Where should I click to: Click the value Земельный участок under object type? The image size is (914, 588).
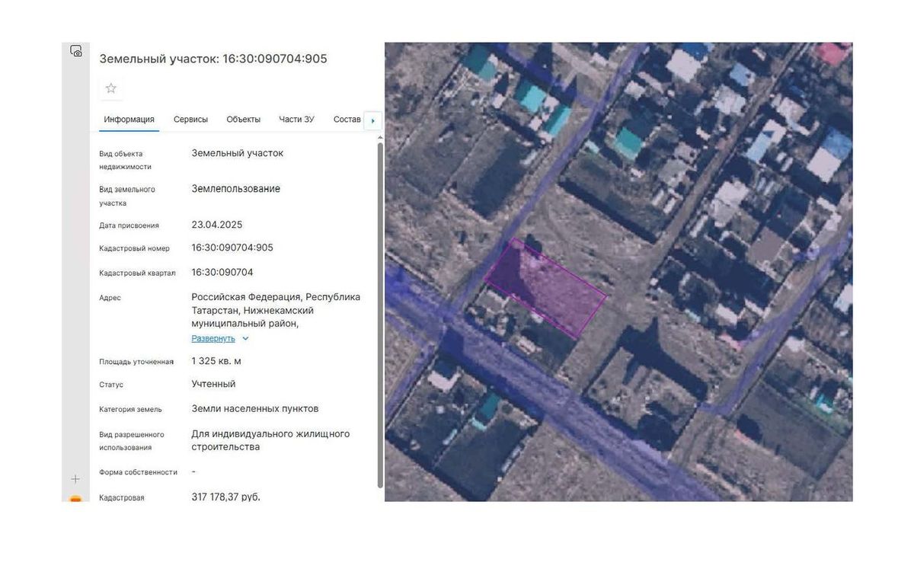238,153
